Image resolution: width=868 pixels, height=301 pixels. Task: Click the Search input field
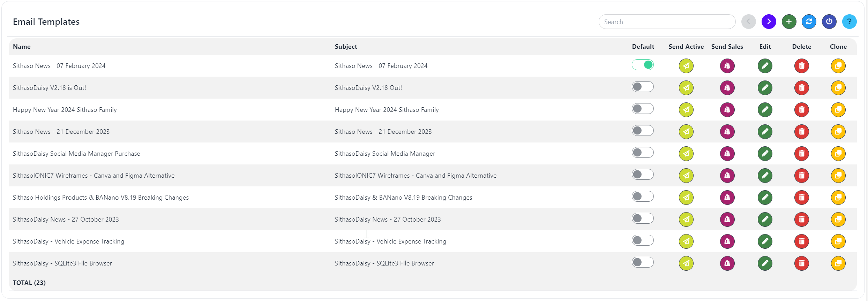(x=667, y=22)
